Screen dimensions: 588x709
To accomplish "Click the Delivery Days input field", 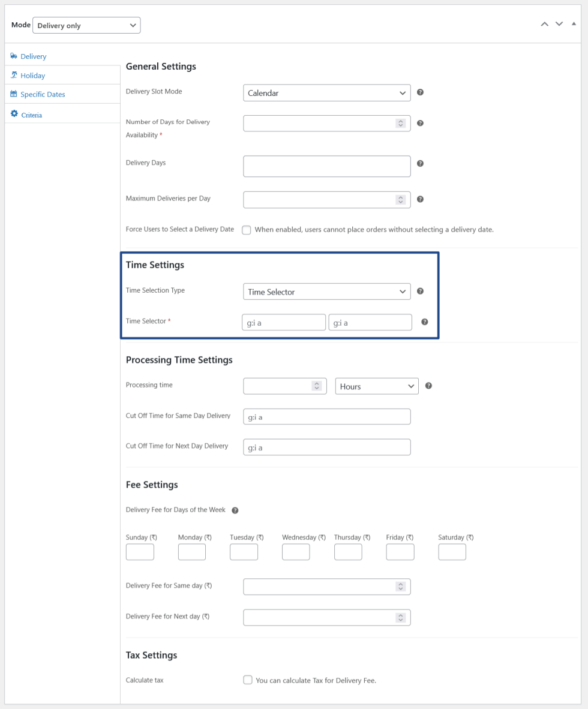I will (326, 166).
